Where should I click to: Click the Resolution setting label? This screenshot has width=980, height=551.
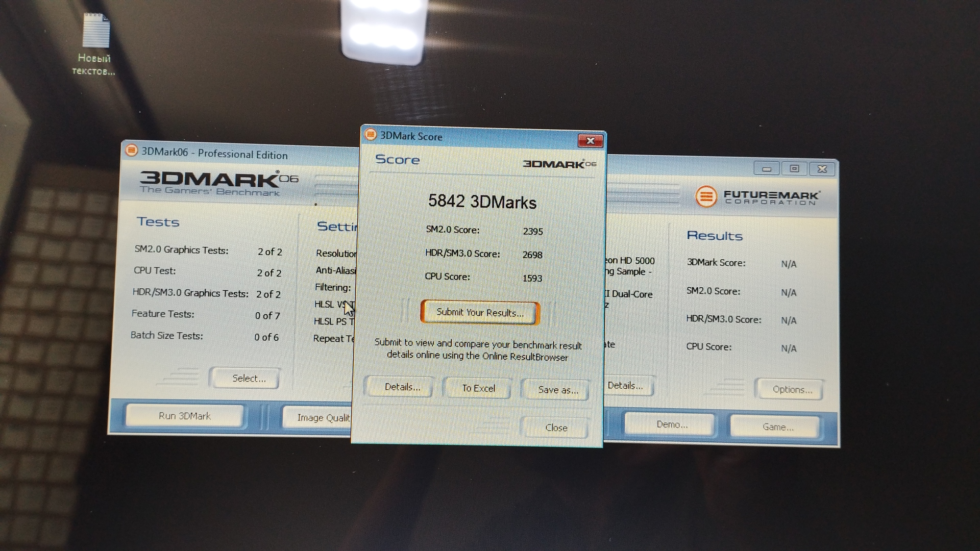click(x=336, y=254)
